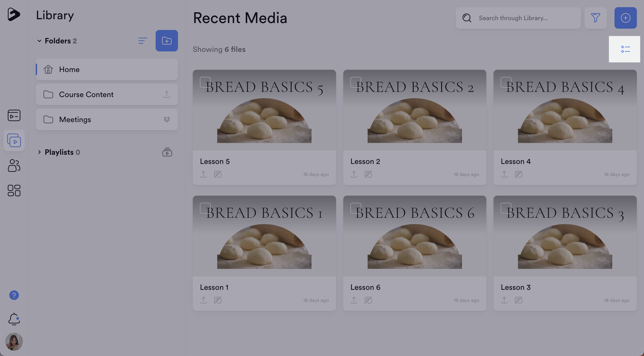Viewport: 644px width, 356px height.
Task: Select the Home folder item
Action: point(69,70)
